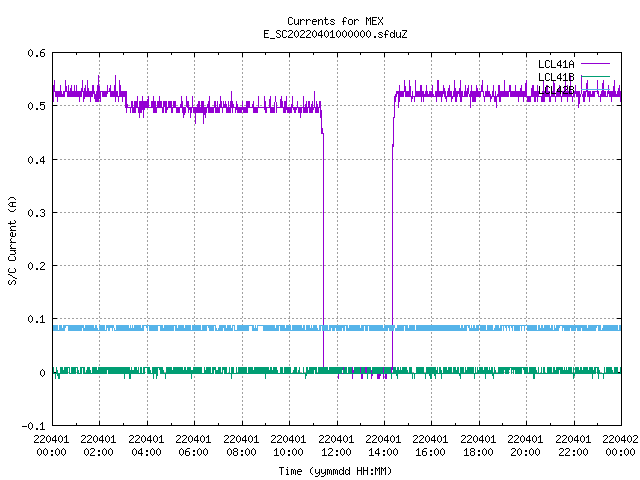Image resolution: width=640 pixels, height=480 pixels.
Task: Click the 08:00 x-axis time label
Action: [x=241, y=452]
